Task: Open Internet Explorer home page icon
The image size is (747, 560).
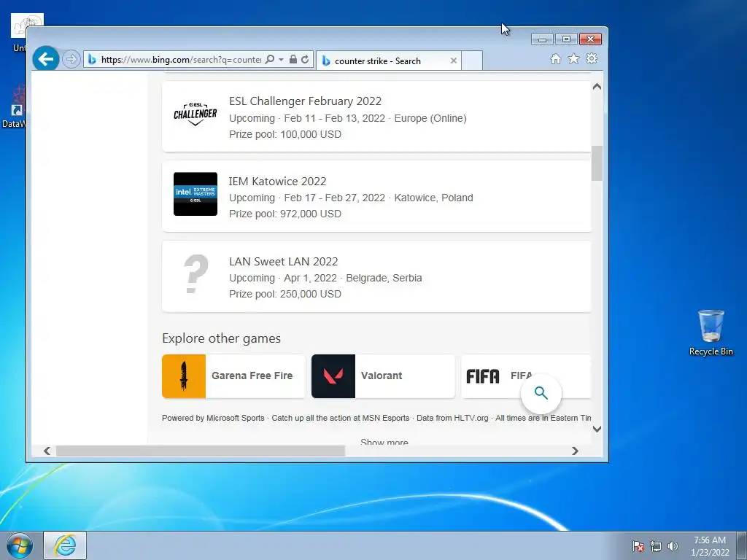Action: (x=555, y=58)
